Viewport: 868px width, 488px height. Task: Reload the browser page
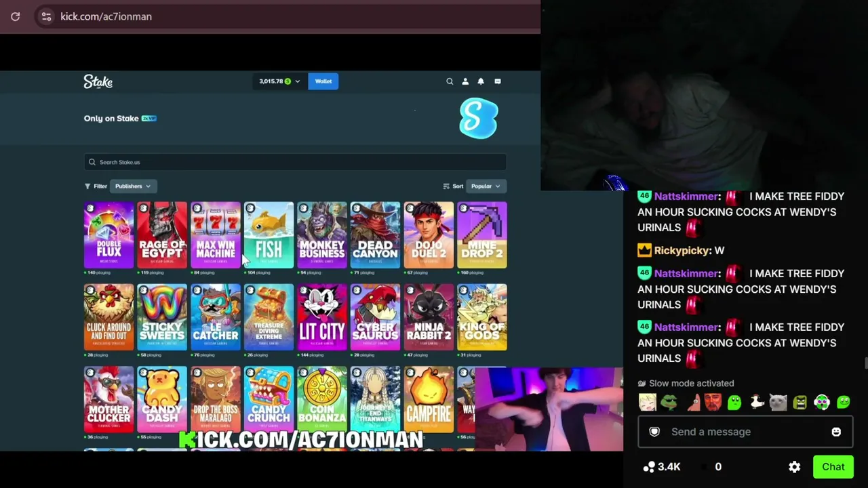tap(15, 16)
